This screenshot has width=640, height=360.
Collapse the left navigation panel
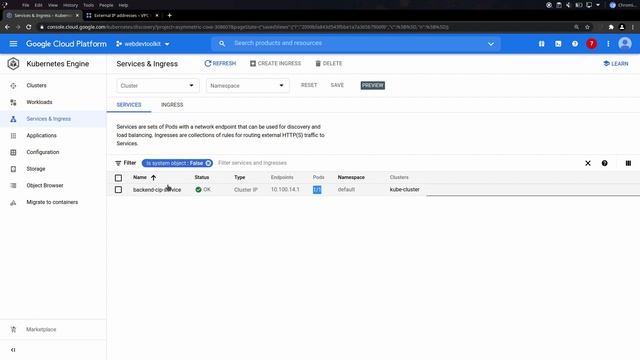13,350
